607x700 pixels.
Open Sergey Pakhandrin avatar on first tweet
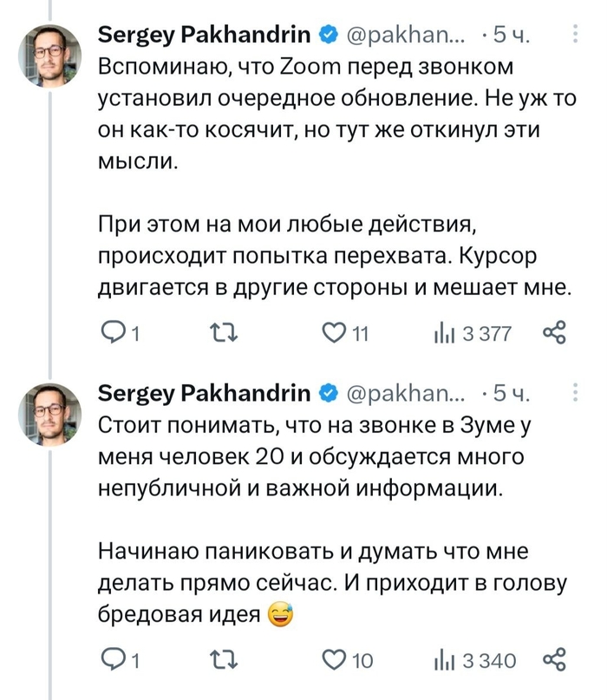50,52
